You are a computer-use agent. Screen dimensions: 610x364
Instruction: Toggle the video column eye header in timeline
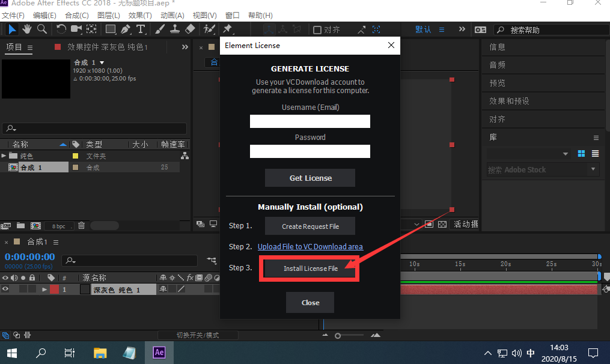tap(5, 278)
